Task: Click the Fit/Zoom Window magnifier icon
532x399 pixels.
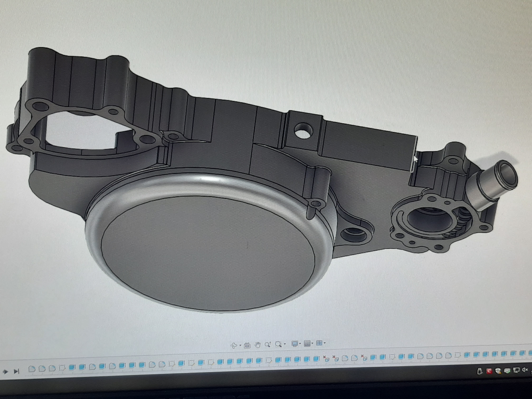Action: [278, 344]
